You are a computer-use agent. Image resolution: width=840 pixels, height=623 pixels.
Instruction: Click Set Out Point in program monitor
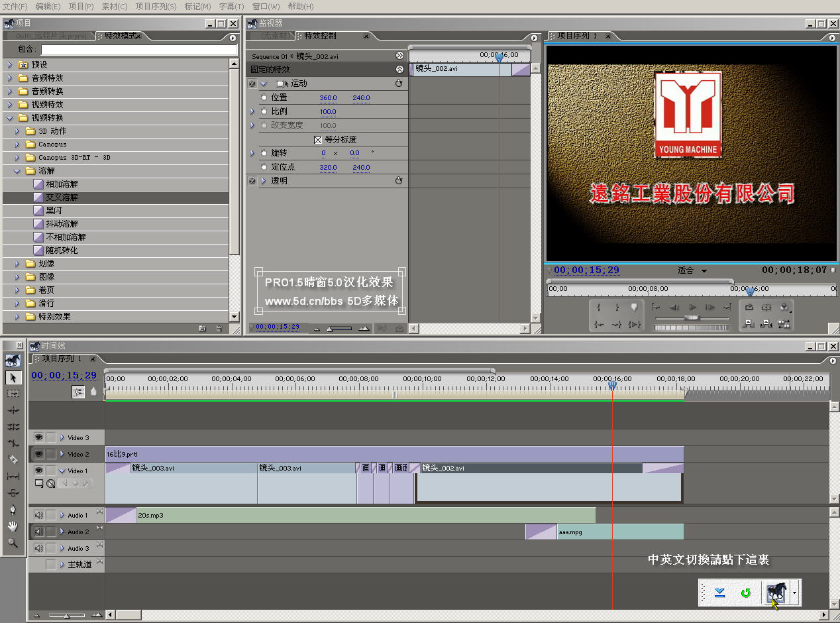pyautogui.click(x=617, y=308)
